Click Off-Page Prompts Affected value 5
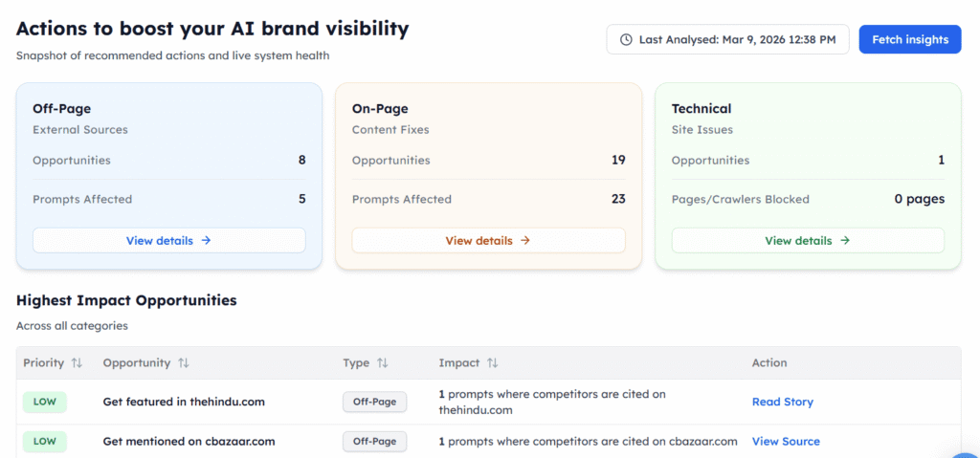 coord(301,199)
